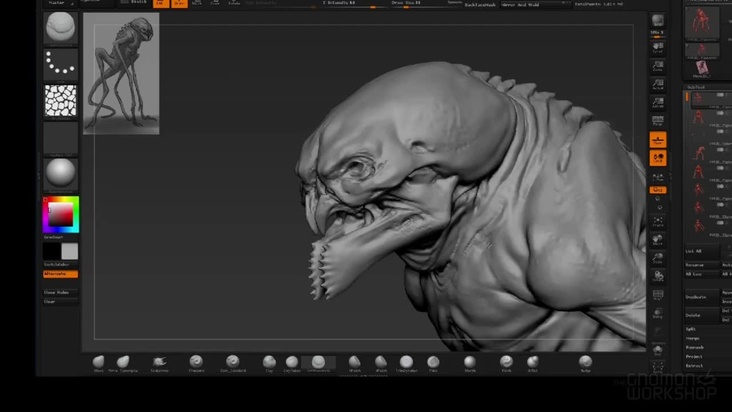Toggle Solo mode on right shelf
This screenshot has width=732, height=412.
coord(658,350)
